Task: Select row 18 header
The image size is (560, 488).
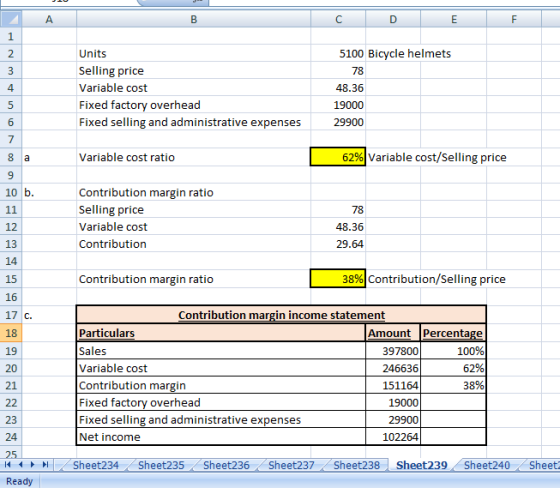Action: click(x=11, y=333)
